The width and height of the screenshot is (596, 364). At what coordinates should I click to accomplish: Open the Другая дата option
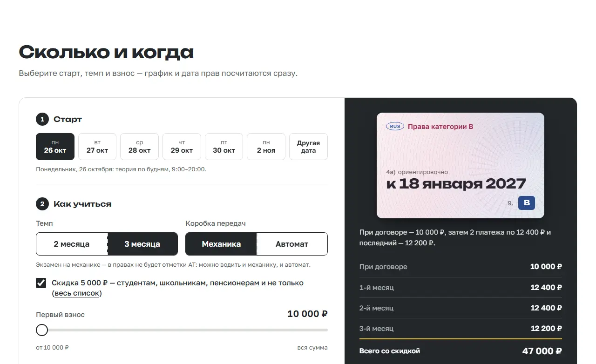(x=308, y=147)
